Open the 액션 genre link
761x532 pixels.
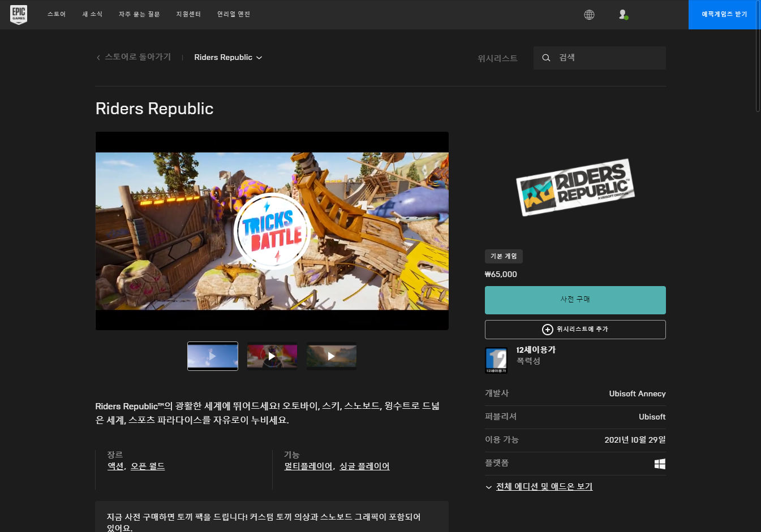pos(115,466)
